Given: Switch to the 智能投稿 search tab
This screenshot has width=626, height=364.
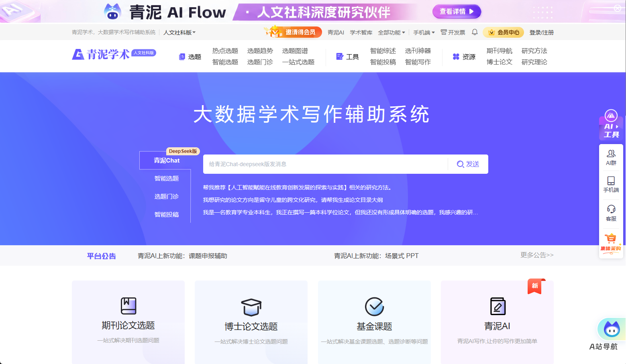Looking at the screenshot, I should tap(167, 215).
